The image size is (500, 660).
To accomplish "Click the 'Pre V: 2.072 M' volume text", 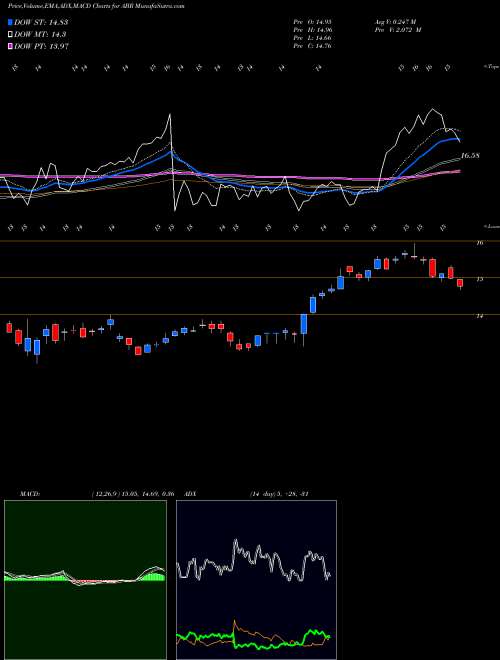I will pos(397,29).
